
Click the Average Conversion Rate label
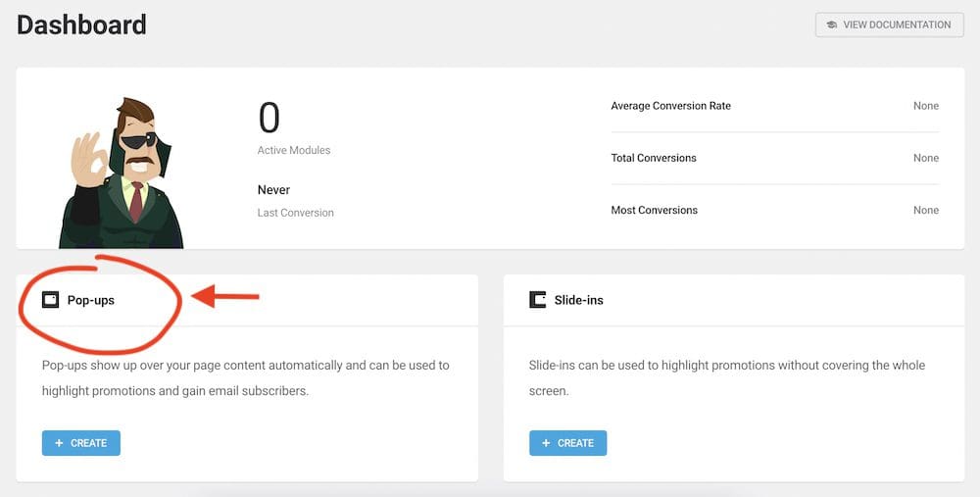(x=670, y=106)
